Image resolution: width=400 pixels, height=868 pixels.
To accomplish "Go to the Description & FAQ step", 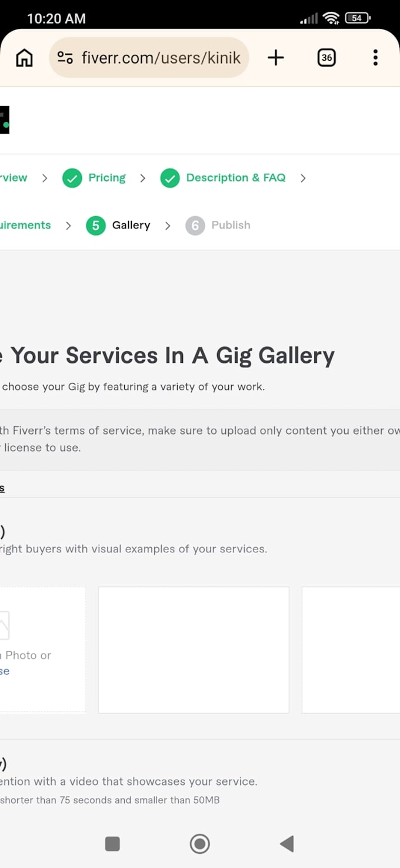I will (236, 178).
